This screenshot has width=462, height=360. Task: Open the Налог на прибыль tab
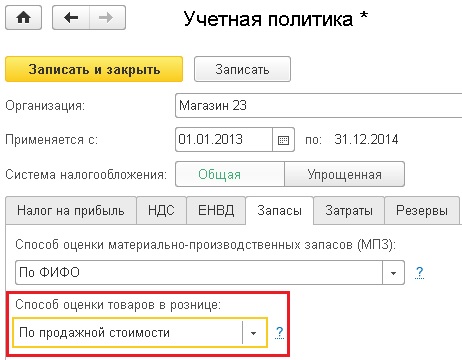[71, 210]
